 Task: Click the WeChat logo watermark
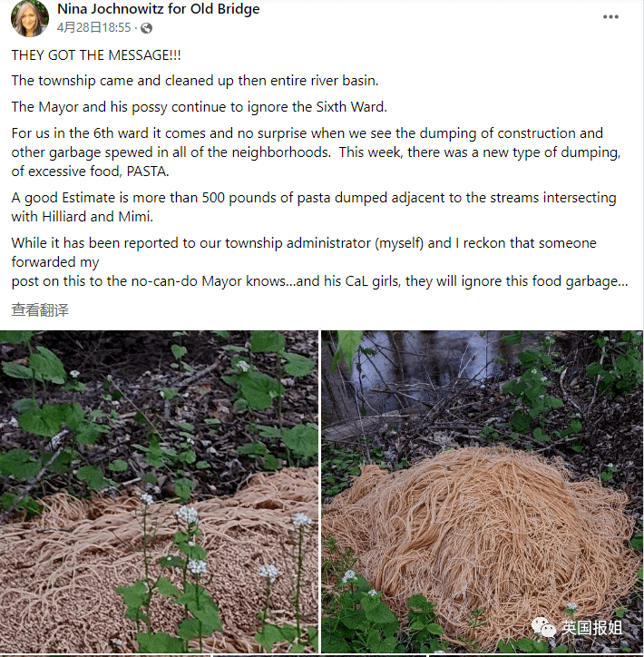tap(544, 627)
